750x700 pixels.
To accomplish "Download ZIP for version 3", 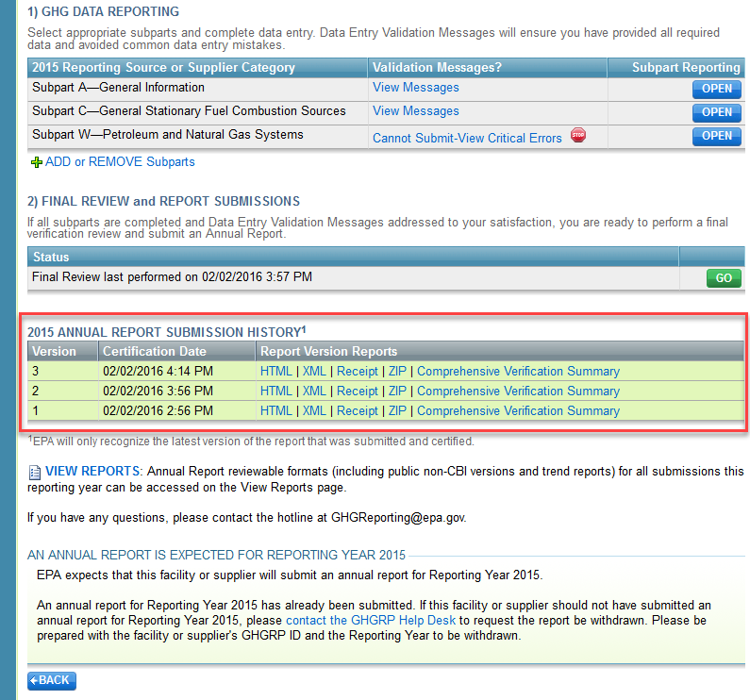I will coord(397,372).
